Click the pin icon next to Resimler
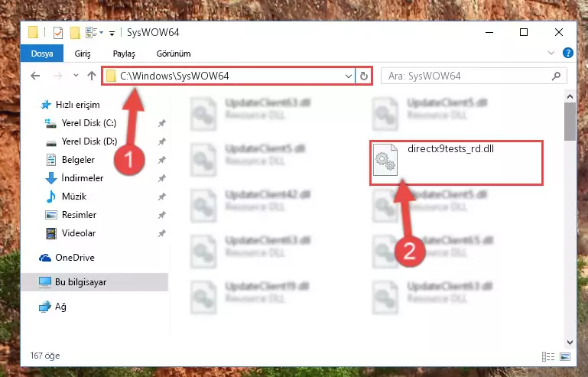Screen dimensions: 588x377 pyautogui.click(x=161, y=215)
